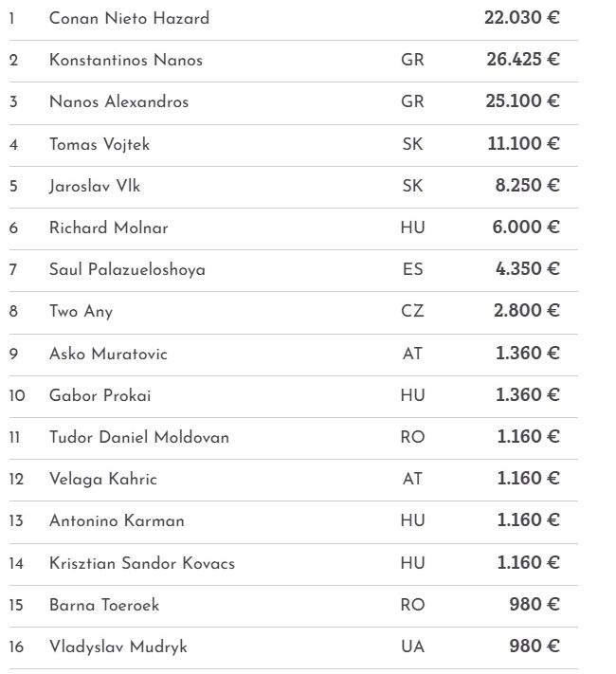
Task: Click the UA country code
Action: click(x=412, y=647)
